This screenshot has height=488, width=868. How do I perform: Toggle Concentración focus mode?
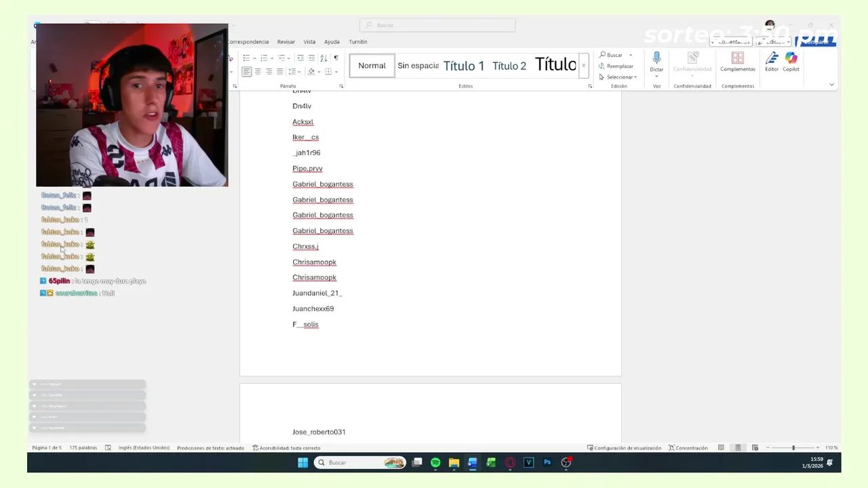pos(688,448)
